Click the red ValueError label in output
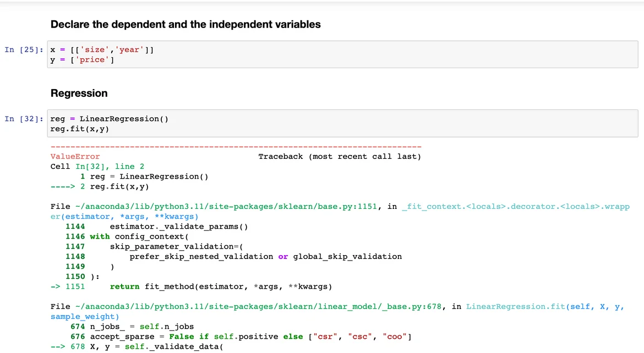Viewport: 644px width, 353px height. coord(75,157)
